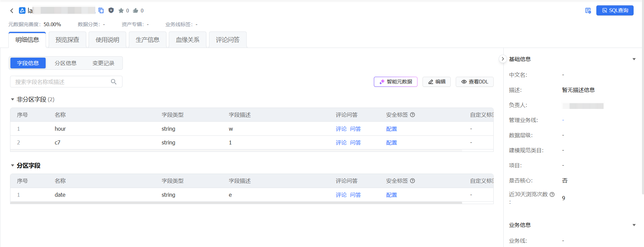Select the field name 'c7'
This screenshot has height=247, width=644.
coord(57,142)
